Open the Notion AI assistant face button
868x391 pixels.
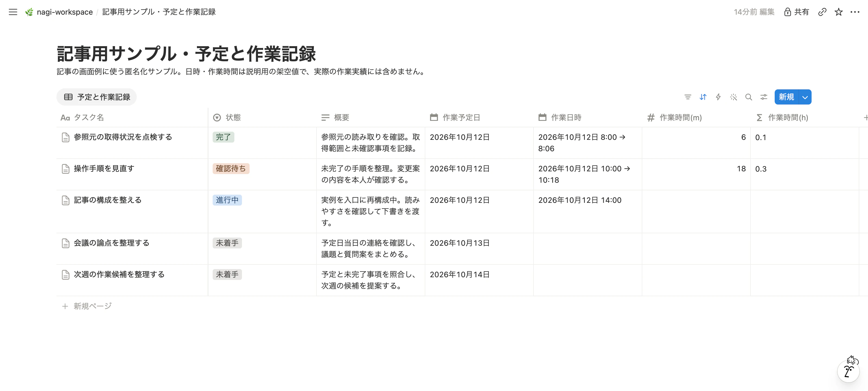848,371
